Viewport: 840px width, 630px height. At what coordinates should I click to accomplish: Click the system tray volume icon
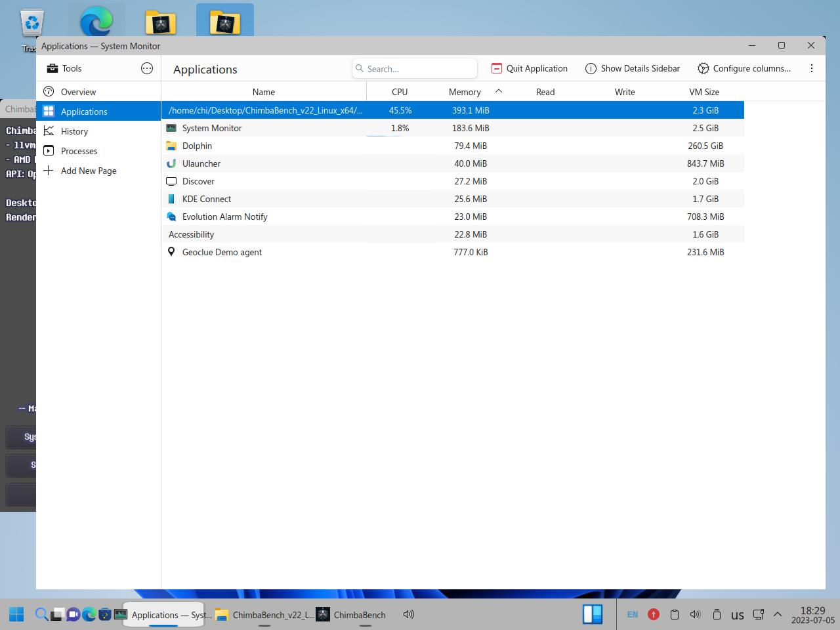pos(695,614)
